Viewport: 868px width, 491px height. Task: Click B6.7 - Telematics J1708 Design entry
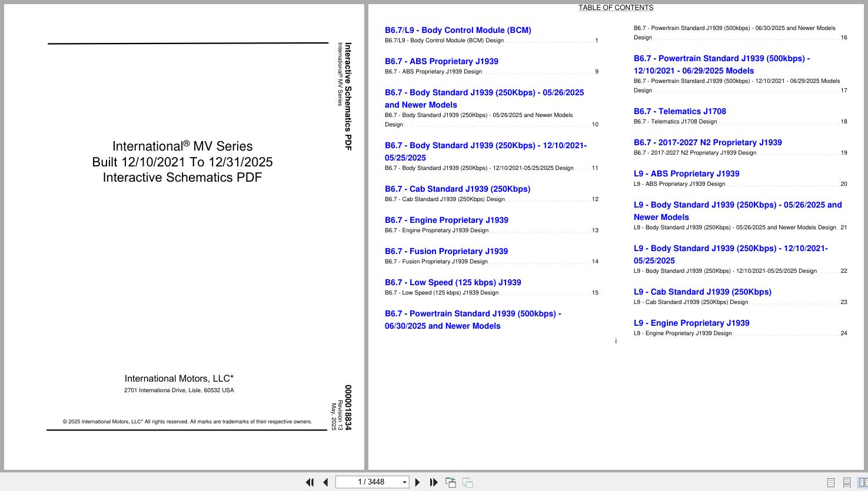740,122
